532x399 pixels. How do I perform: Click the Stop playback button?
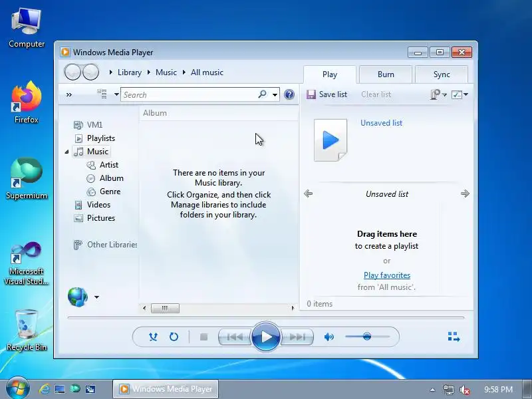(x=203, y=337)
